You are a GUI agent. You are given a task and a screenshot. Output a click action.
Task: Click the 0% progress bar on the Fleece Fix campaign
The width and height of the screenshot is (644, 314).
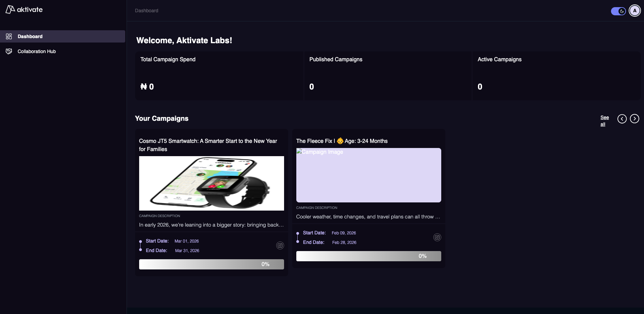click(x=368, y=256)
